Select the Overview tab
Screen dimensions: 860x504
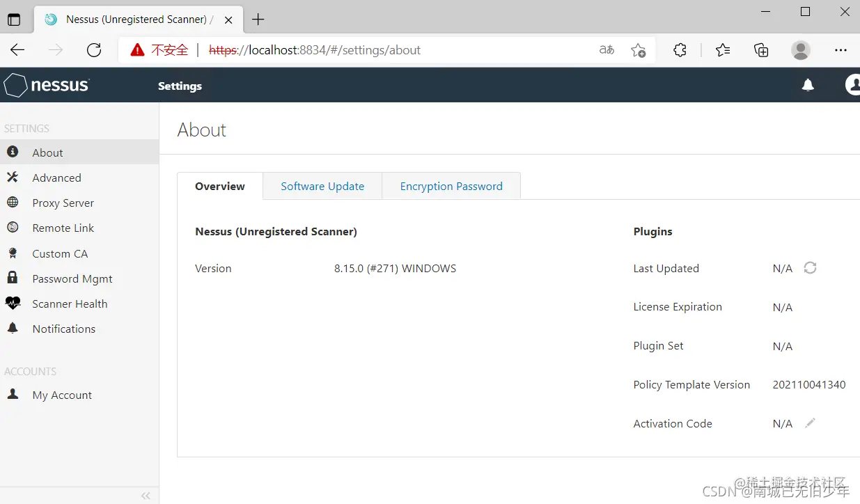(x=220, y=186)
